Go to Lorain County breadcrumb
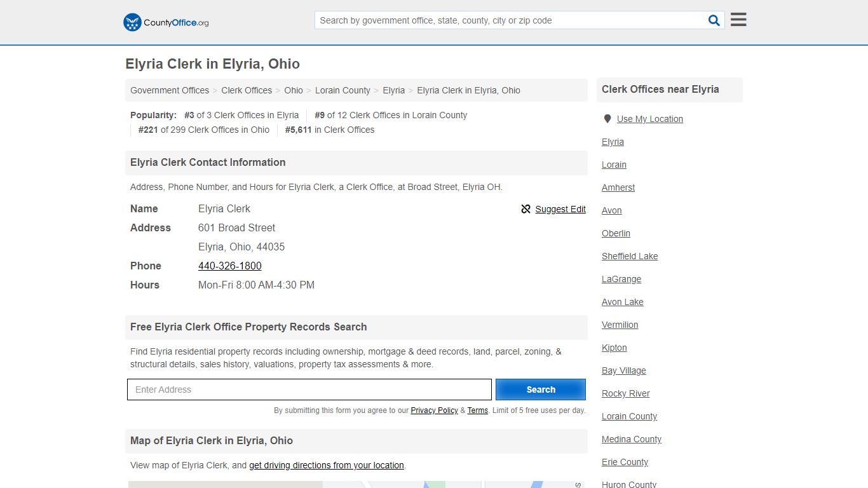Image resolution: width=868 pixels, height=488 pixels. click(342, 90)
